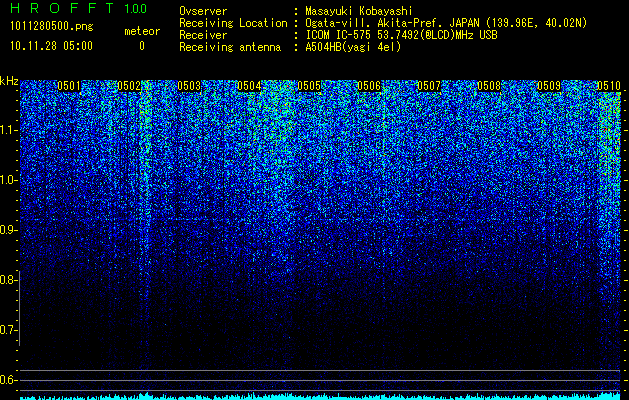The image size is (629, 400).
Task: Click the cyan signal level graph at bottom
Action: [320, 396]
